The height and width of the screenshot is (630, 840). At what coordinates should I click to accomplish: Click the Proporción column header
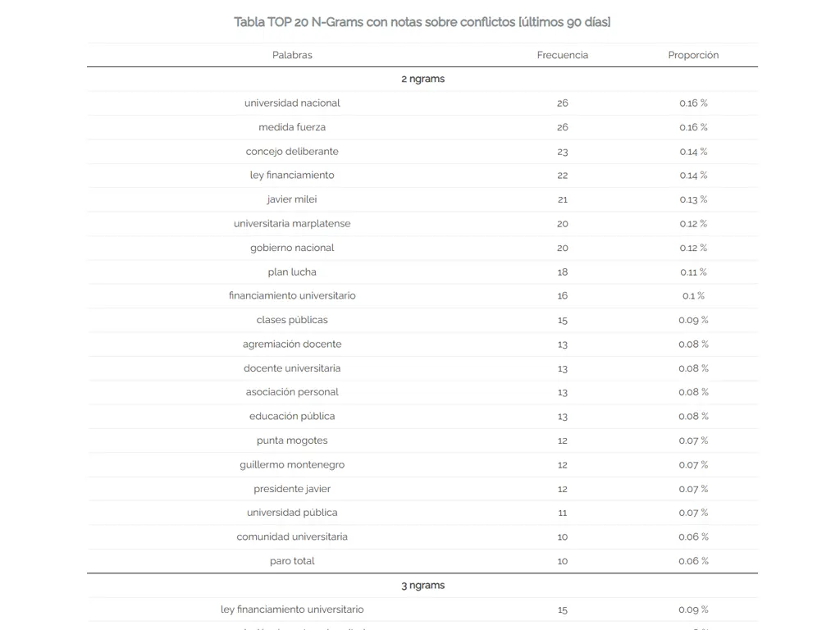(x=693, y=55)
